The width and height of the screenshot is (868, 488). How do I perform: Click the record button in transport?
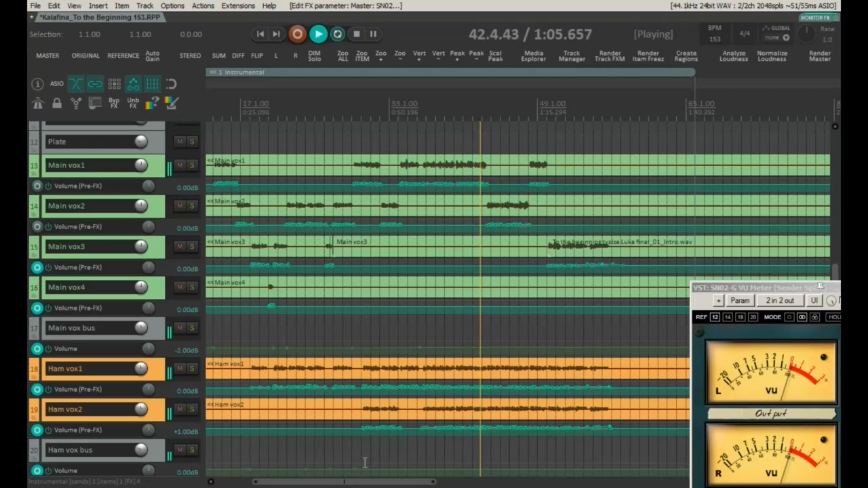[x=297, y=34]
